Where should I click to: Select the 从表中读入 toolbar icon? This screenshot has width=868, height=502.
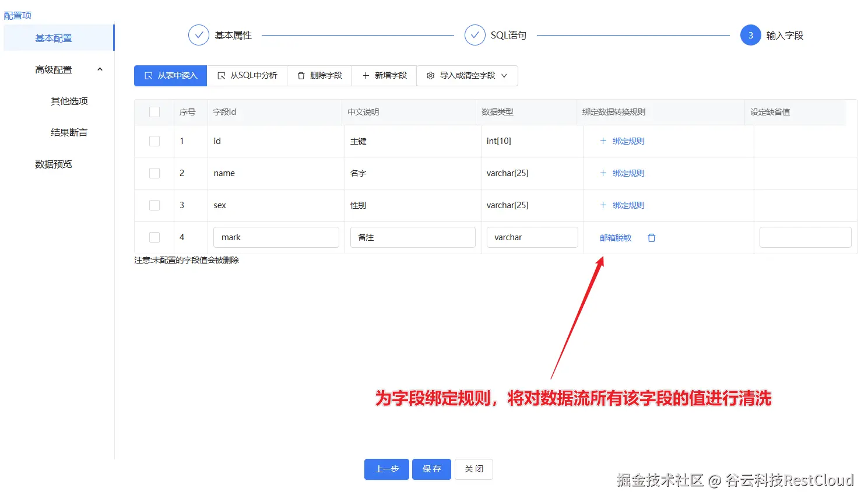coord(148,75)
